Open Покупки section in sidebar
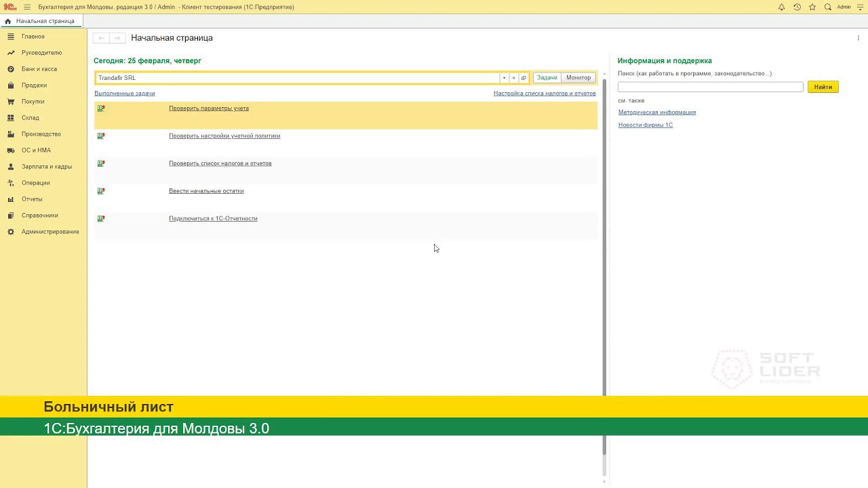This screenshot has width=868, height=488. (x=33, y=102)
